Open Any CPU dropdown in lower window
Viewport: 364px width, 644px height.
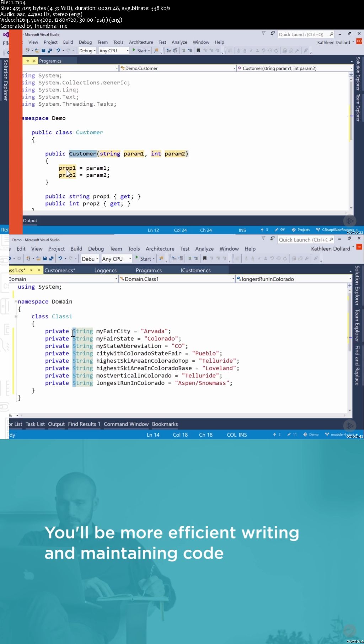point(117,259)
